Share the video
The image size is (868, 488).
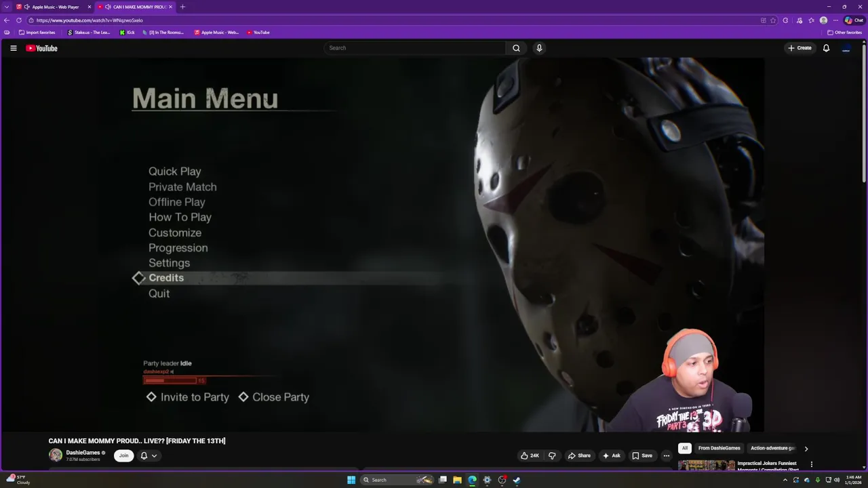click(x=579, y=455)
